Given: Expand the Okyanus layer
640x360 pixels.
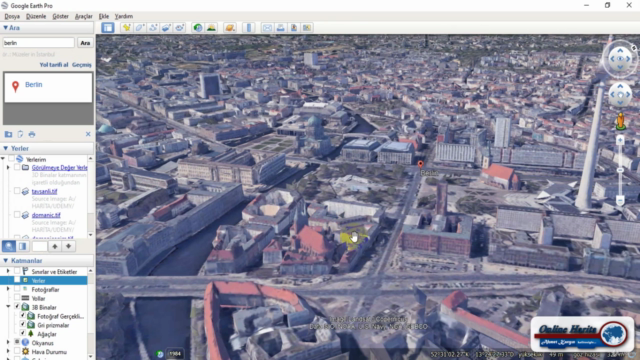Looking at the screenshot, I should pos(8,342).
